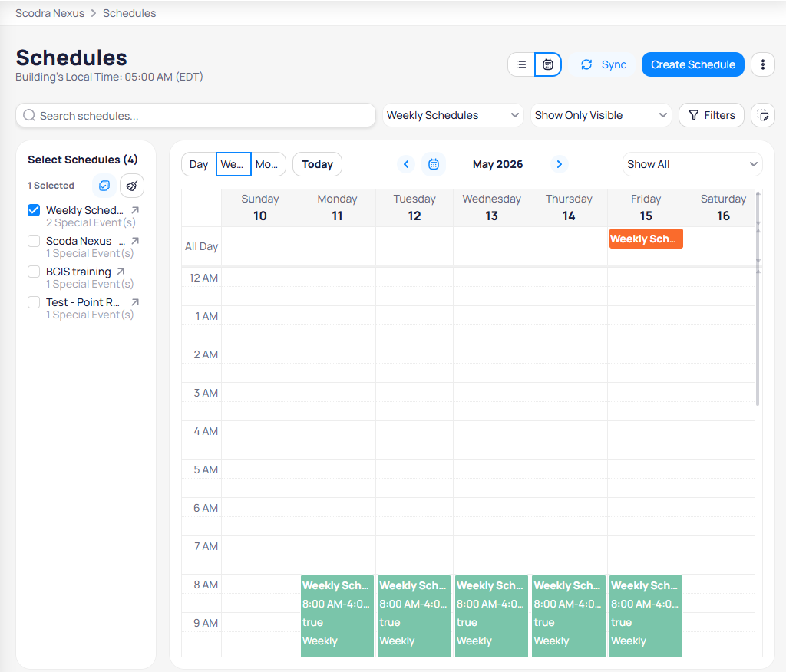The image size is (786, 672).
Task: Click Wednesday 13 column header
Action: [x=492, y=207]
